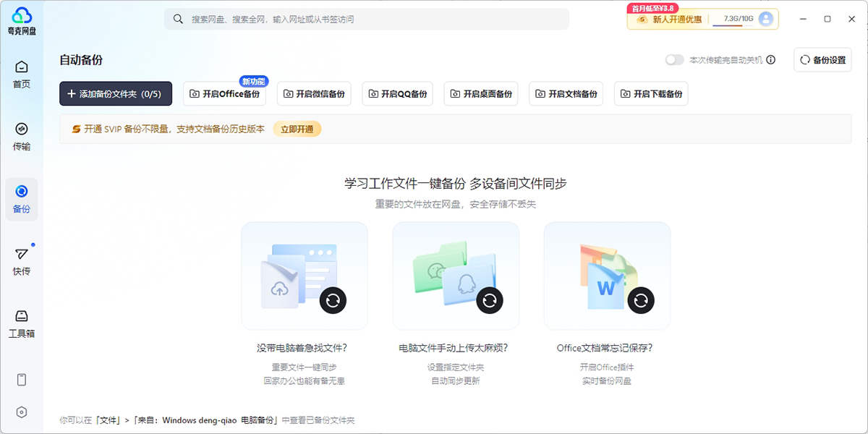Open 备份设置 backup settings
The height and width of the screenshot is (434, 868).
point(822,59)
